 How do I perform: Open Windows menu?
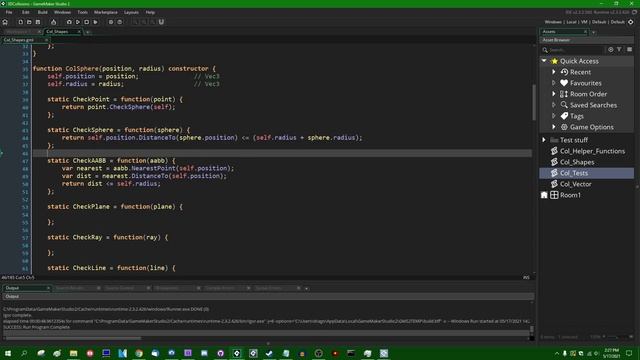pos(62,12)
